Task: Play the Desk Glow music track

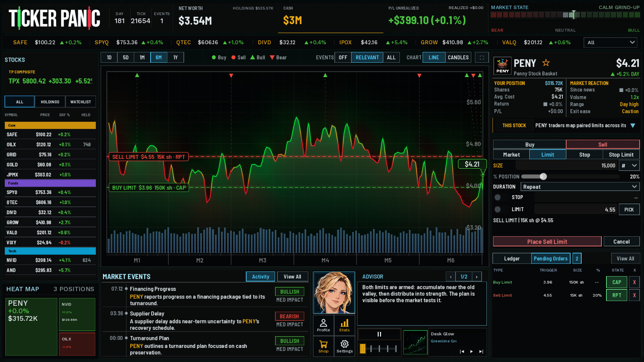Action: click(x=472, y=351)
